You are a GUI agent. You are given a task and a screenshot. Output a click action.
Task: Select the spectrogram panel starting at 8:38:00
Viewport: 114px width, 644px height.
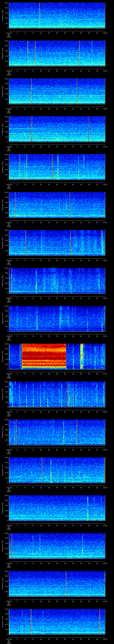coord(57,281)
